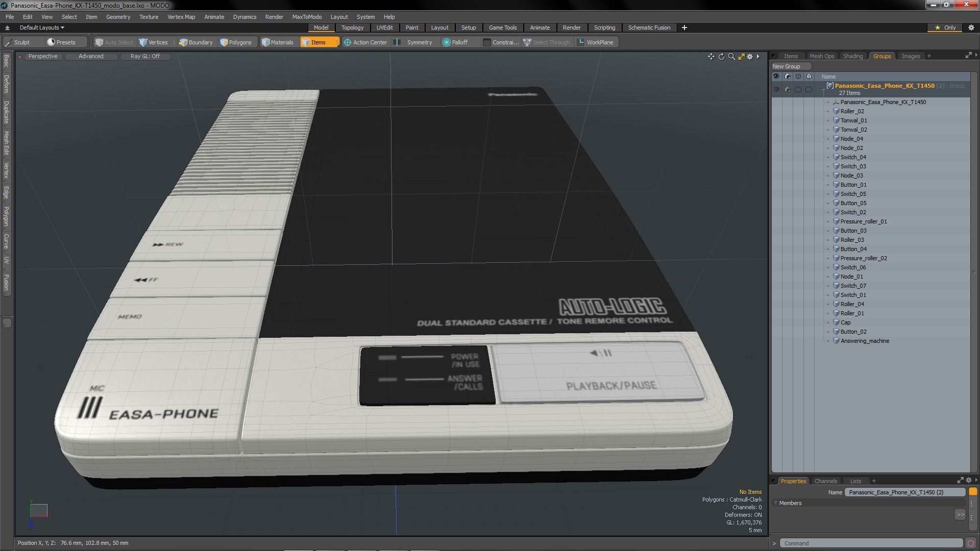The height and width of the screenshot is (551, 980).
Task: Toggle Select Through mode
Action: 547,42
